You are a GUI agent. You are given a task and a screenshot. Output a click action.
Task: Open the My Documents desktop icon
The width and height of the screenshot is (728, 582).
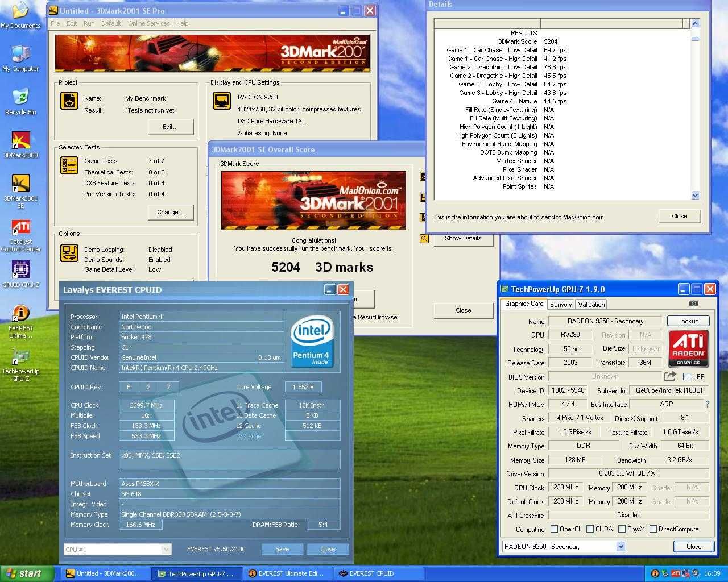click(20, 15)
